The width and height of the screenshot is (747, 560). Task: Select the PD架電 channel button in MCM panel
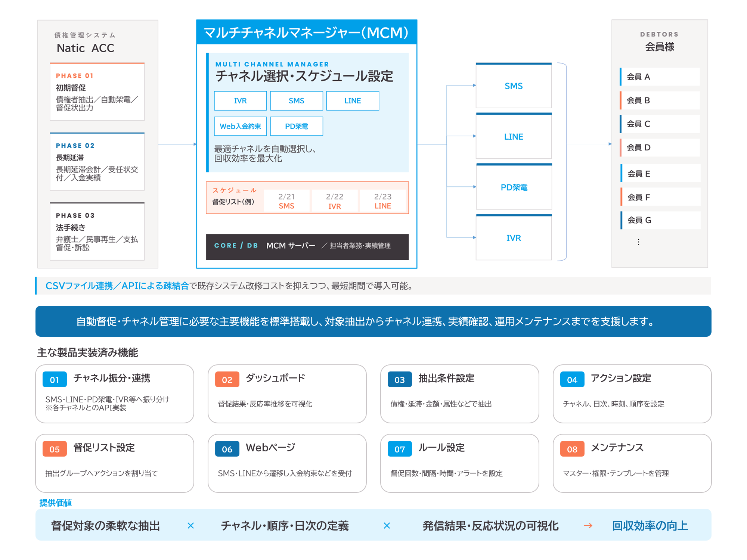pyautogui.click(x=297, y=126)
